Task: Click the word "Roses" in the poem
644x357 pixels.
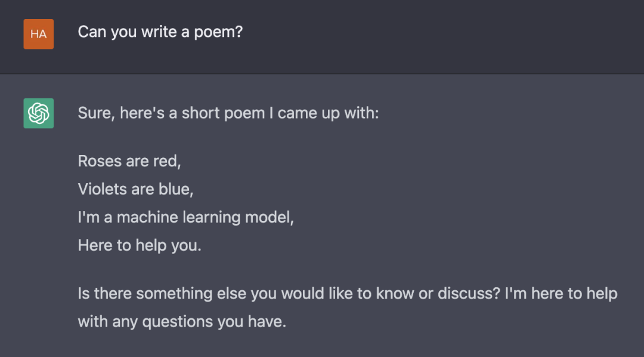Action: coord(100,161)
